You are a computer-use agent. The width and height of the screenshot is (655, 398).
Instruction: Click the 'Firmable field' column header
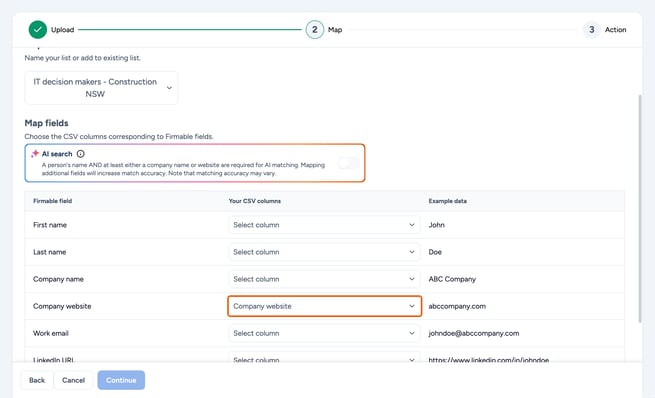53,201
